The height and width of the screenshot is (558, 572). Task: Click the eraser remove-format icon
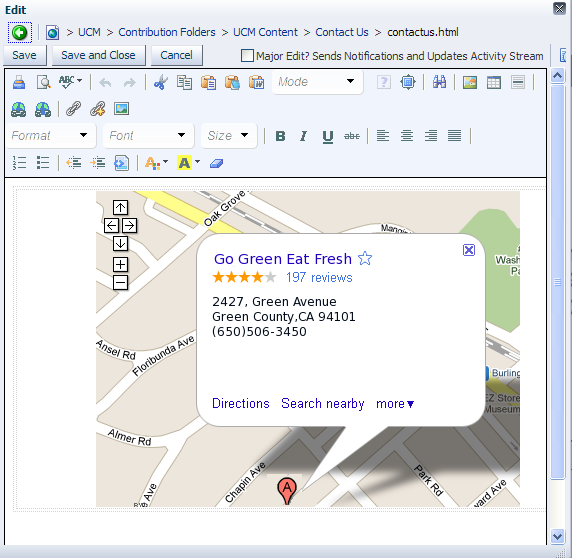click(x=216, y=163)
